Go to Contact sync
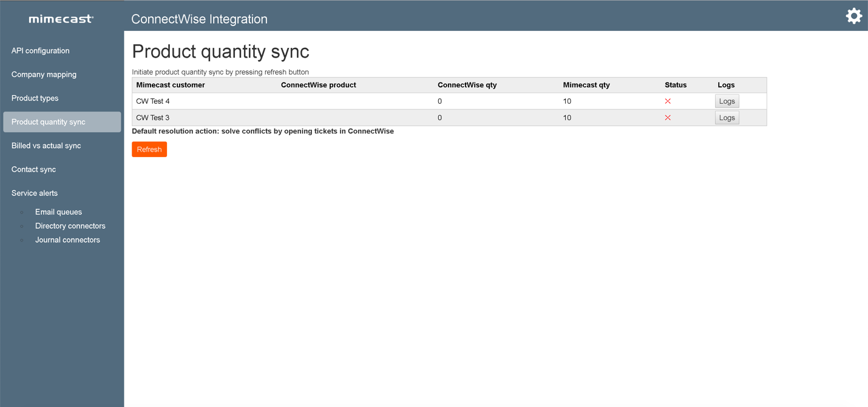The width and height of the screenshot is (868, 407). (x=33, y=169)
